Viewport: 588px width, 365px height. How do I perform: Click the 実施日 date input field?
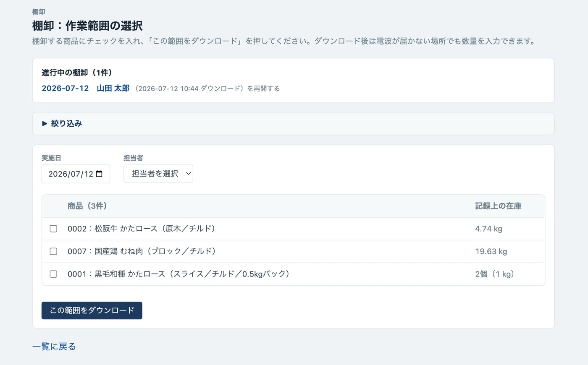[x=76, y=174]
